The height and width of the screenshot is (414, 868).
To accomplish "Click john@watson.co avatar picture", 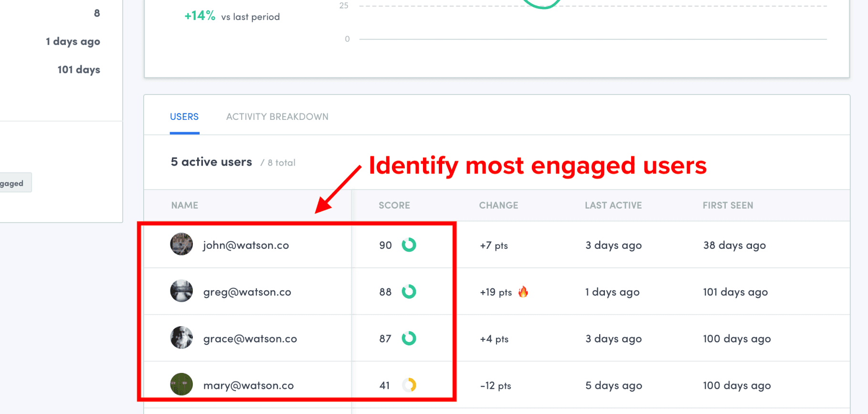I will (181, 244).
